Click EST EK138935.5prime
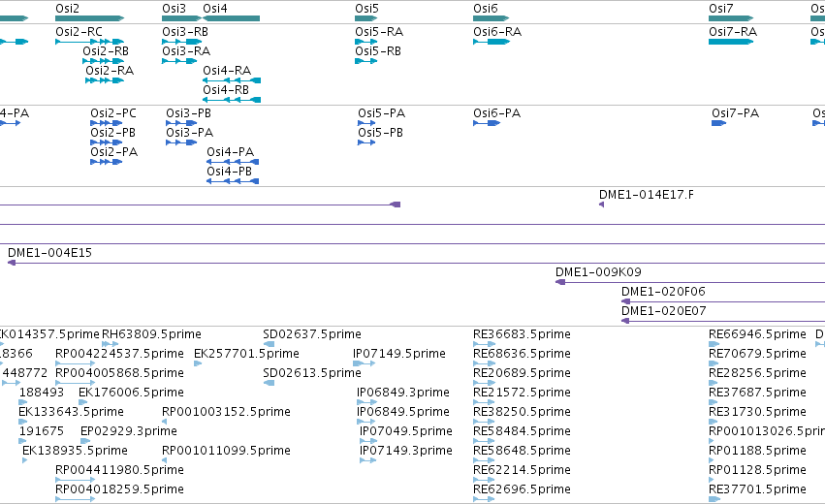Screen dimensions: 825x504 click(x=75, y=451)
